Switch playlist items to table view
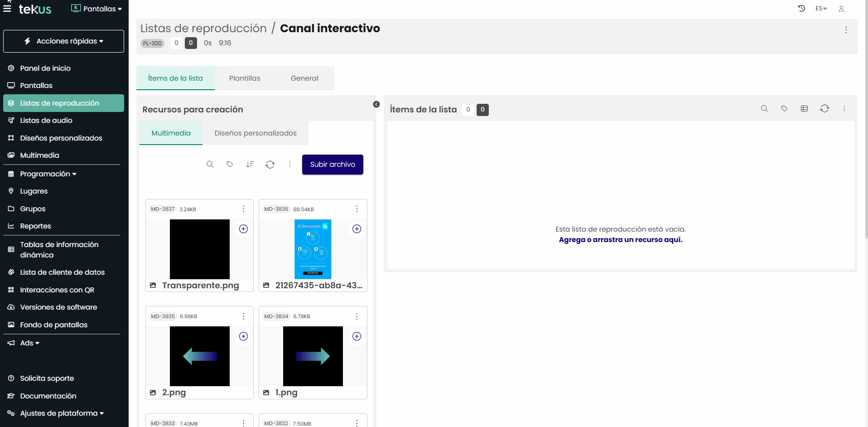This screenshot has width=868, height=427. point(804,109)
